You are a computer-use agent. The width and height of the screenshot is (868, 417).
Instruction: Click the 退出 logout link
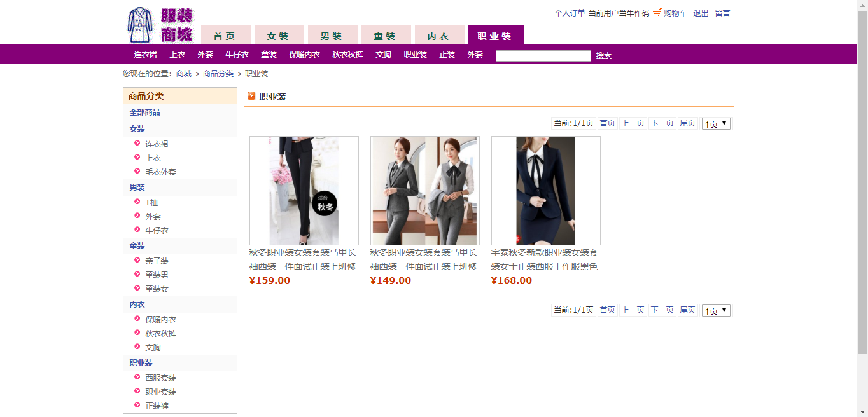(701, 13)
